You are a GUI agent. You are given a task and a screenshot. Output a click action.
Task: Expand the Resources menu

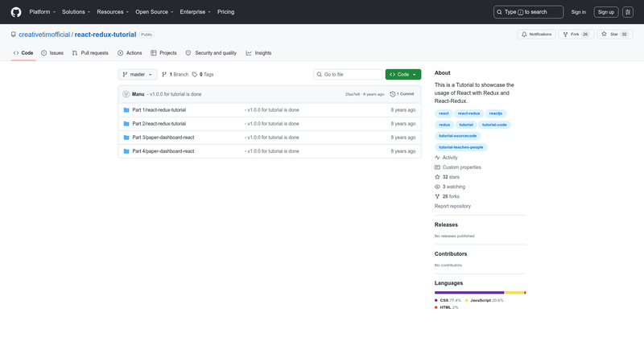(113, 12)
